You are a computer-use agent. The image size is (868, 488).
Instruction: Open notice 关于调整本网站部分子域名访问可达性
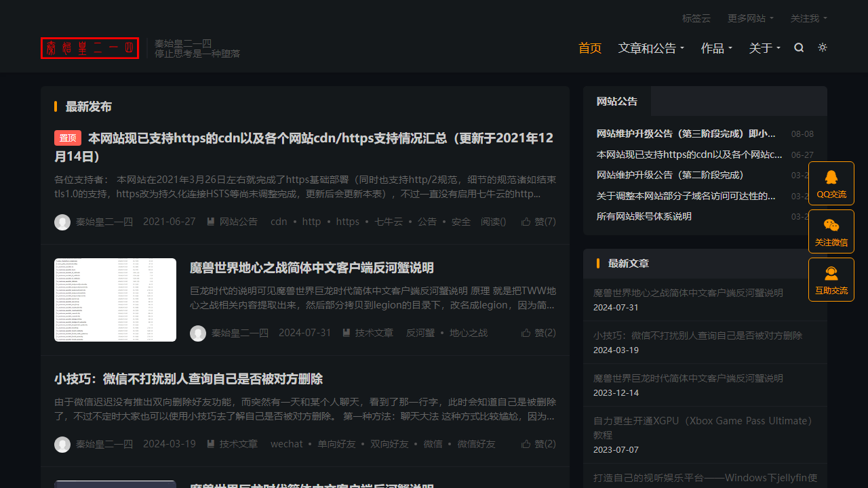coord(686,196)
